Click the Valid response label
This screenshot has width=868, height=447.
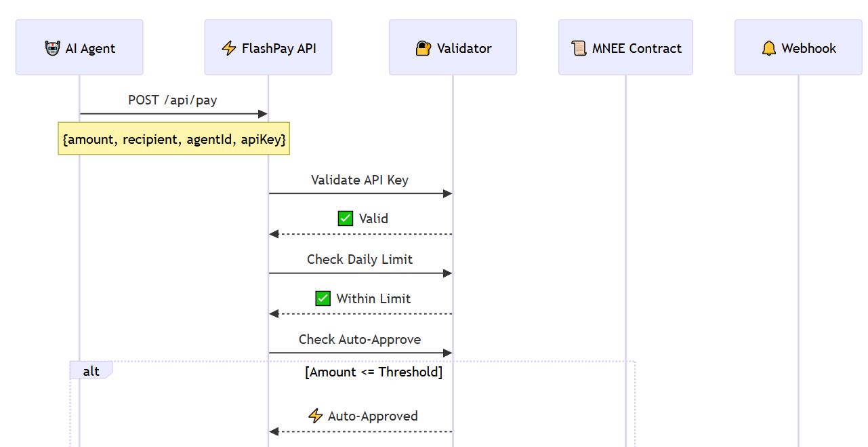(373, 218)
